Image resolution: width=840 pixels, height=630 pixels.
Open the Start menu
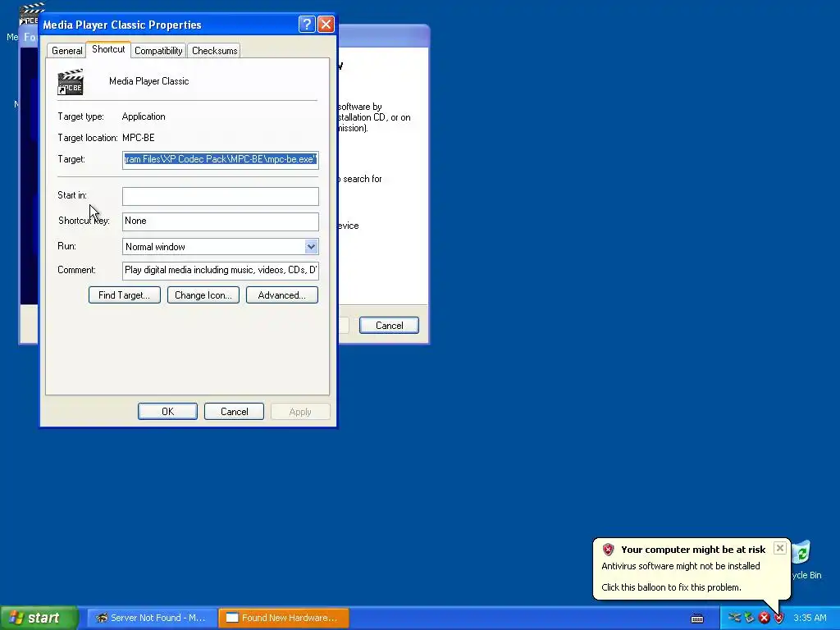point(39,618)
